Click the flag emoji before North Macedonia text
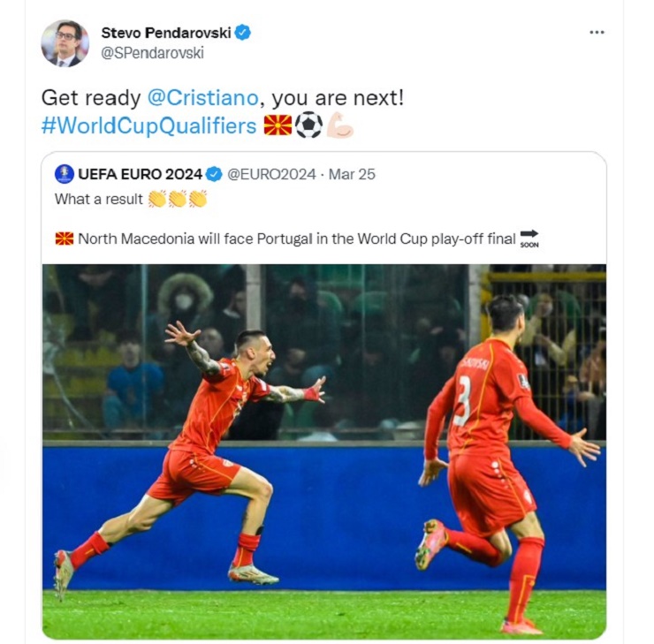Screen dimensions: 654x644 [x=65, y=239]
